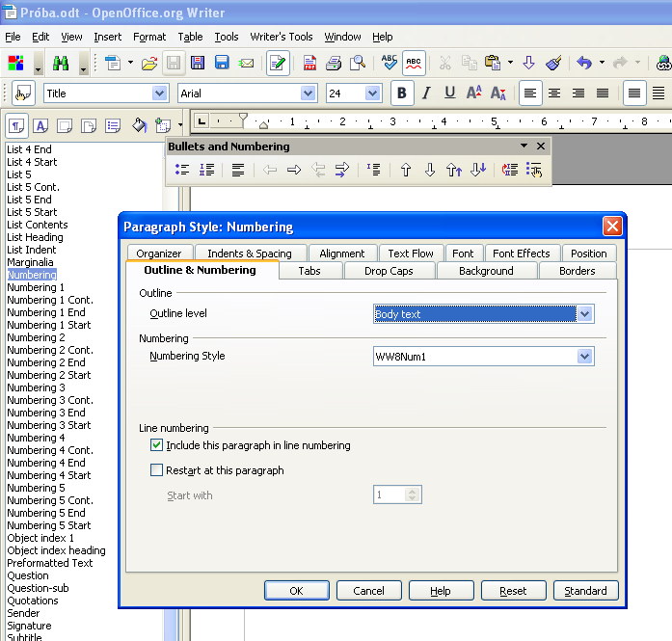
Task: Open the Drop Caps tab
Action: pos(389,271)
